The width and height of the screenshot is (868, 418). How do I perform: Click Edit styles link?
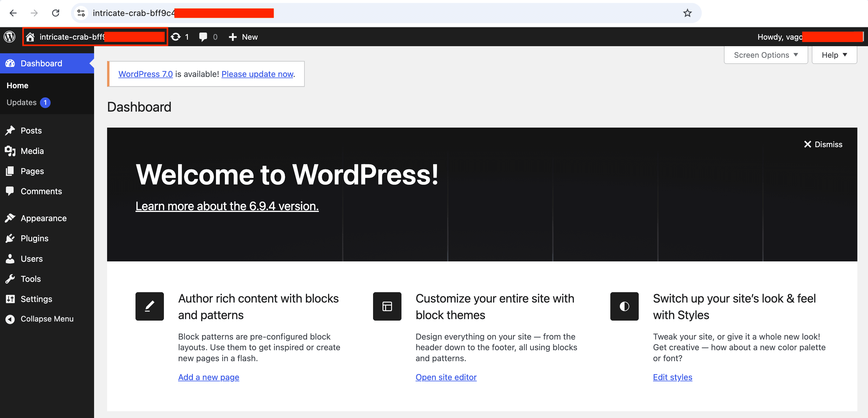click(x=672, y=377)
